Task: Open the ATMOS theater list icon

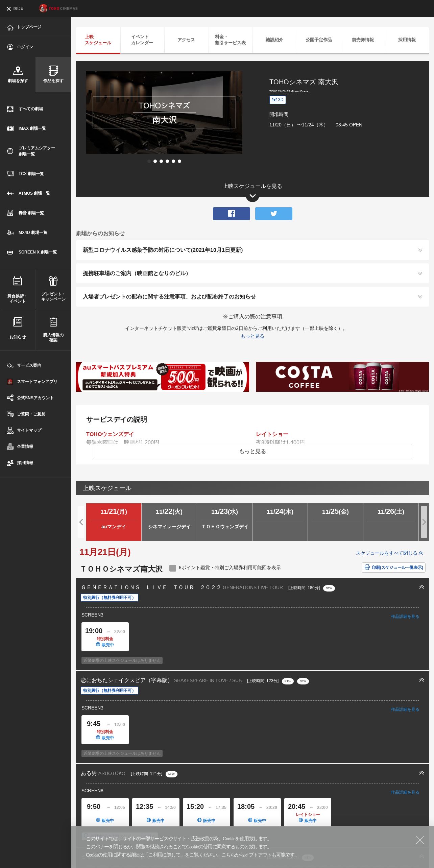Action: tap(10, 193)
